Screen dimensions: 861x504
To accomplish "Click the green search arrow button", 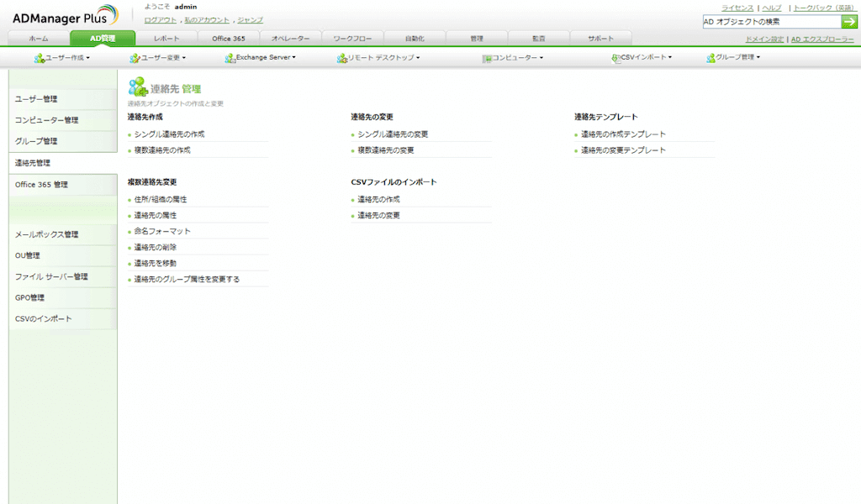I will pyautogui.click(x=849, y=22).
